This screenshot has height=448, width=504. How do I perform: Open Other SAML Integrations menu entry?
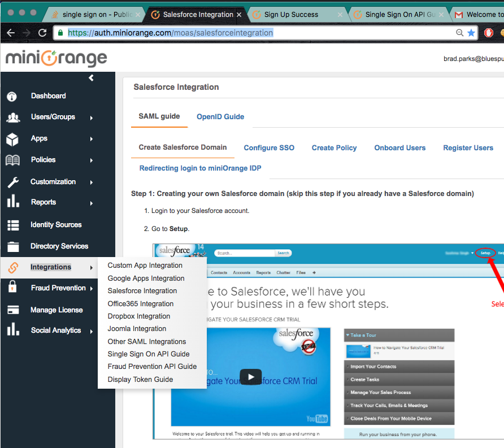pyautogui.click(x=147, y=342)
